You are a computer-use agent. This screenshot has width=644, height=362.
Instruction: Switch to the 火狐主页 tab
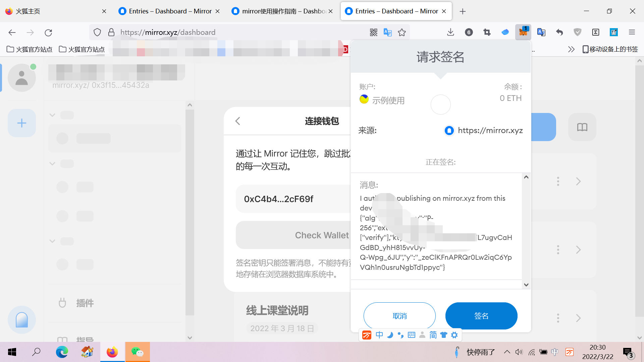(x=56, y=11)
